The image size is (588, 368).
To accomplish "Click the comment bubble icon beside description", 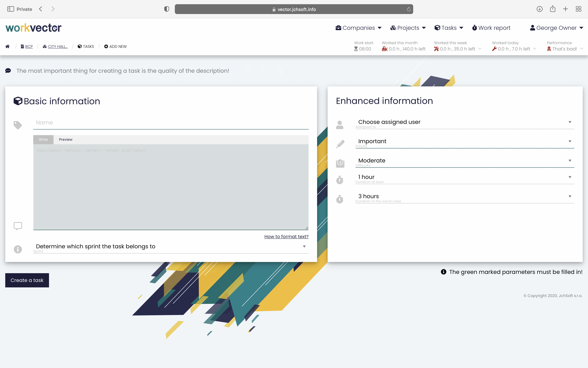I will tap(18, 226).
